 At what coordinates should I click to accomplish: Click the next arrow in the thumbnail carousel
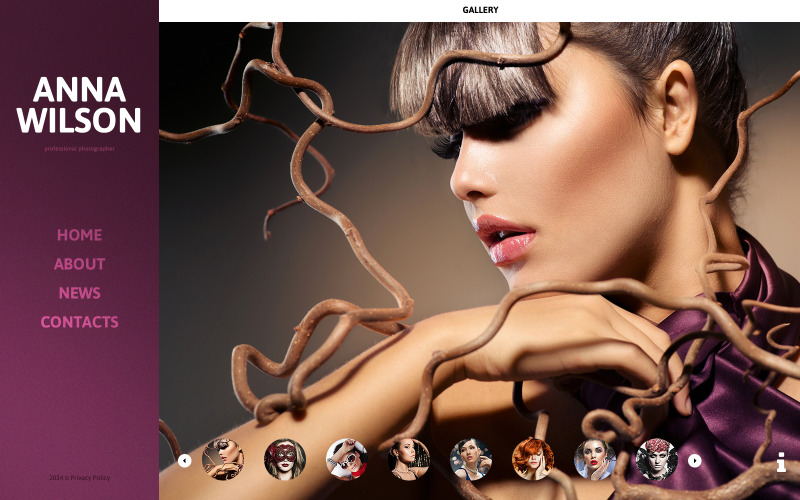694,461
